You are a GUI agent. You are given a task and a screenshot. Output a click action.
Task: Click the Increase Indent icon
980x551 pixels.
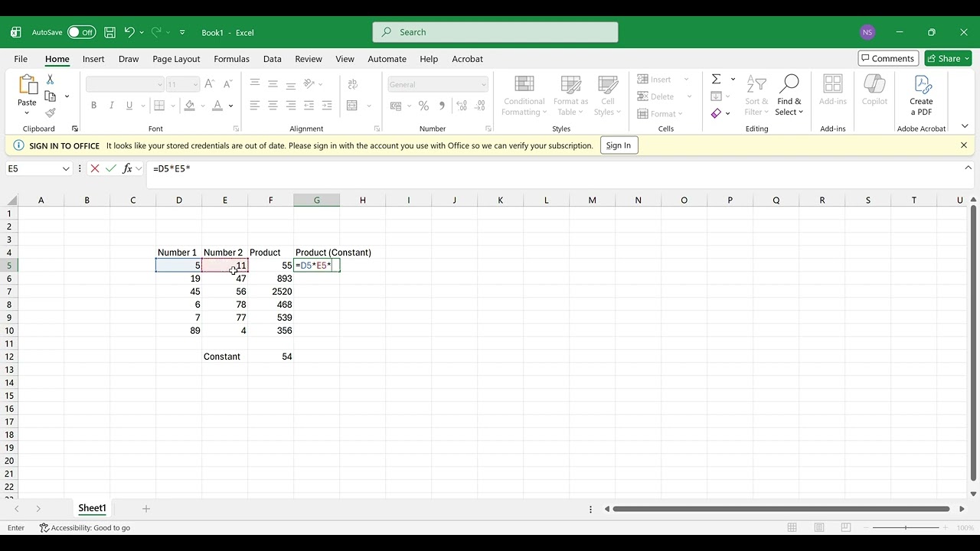pos(327,106)
